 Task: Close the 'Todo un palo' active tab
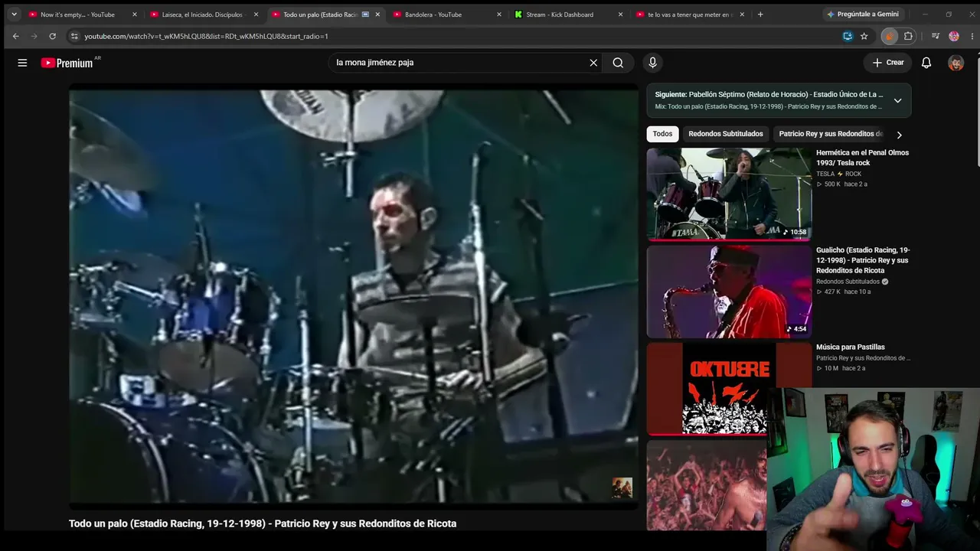click(377, 15)
